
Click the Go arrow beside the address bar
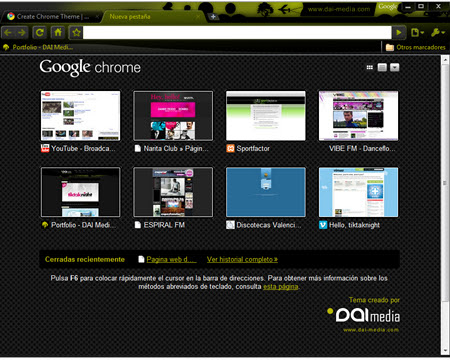[399, 32]
